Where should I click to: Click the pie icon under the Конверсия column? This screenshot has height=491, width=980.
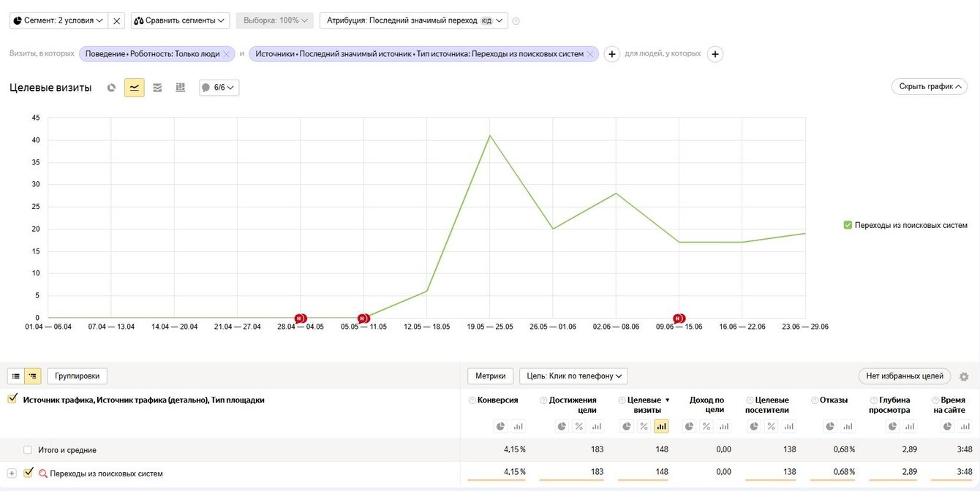(500, 426)
